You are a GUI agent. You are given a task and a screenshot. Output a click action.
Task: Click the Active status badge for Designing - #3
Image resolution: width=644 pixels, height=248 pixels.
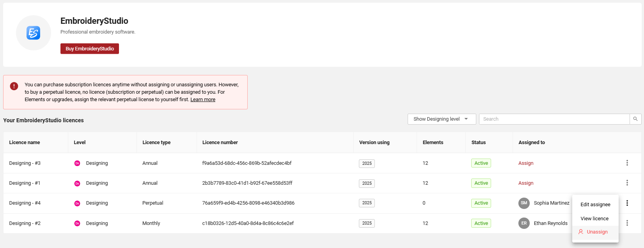point(481,163)
